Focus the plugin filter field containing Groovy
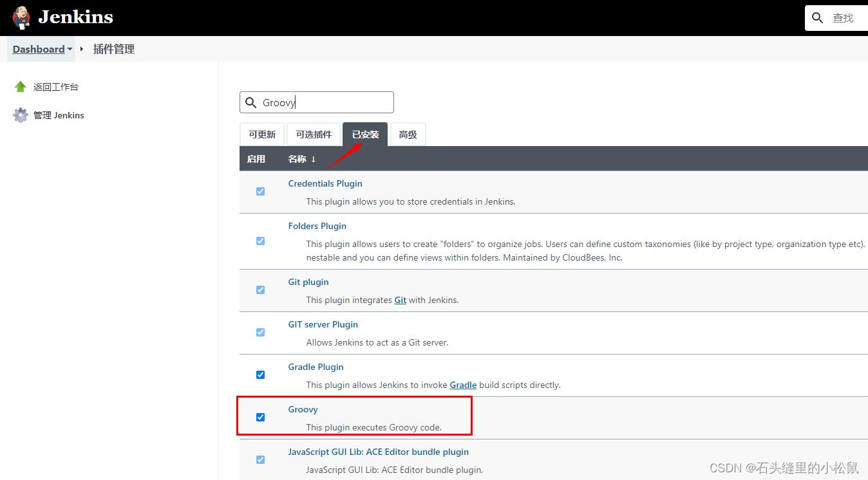The image size is (868, 480). (317, 102)
